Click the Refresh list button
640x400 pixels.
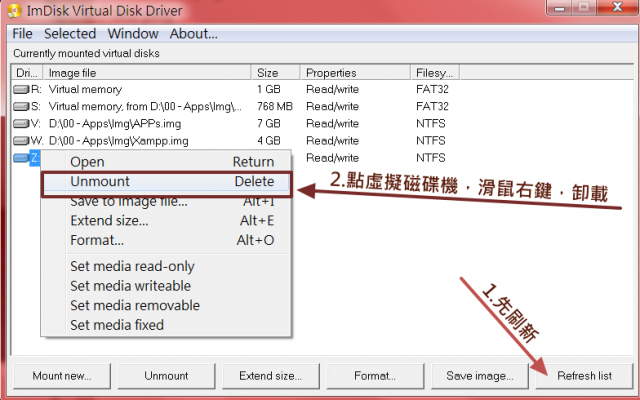tap(584, 376)
